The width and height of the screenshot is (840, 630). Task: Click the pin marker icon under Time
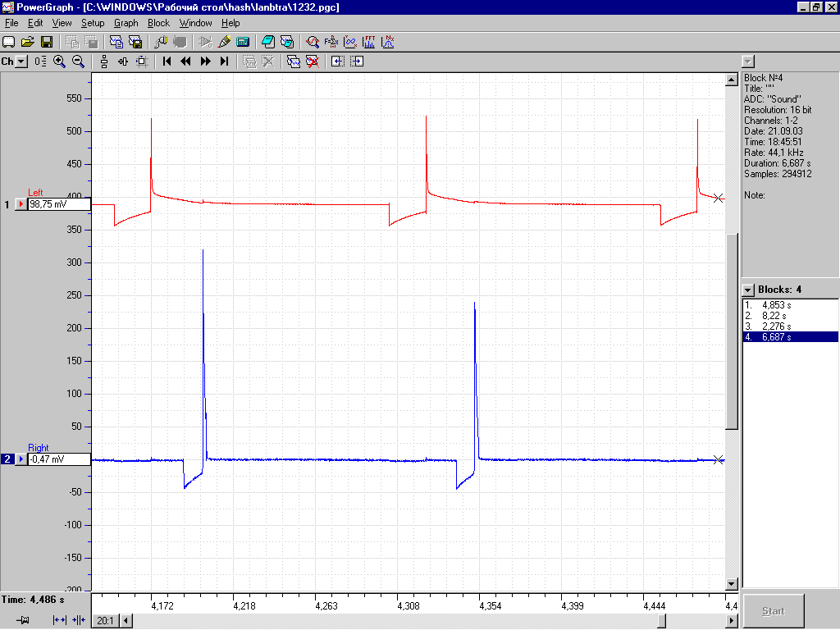[x=22, y=620]
